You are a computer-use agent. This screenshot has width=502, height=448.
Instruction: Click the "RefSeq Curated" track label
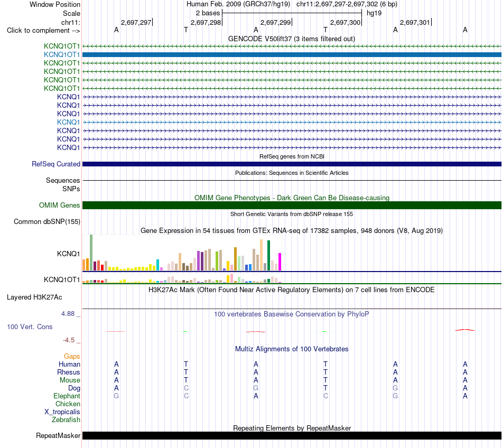(56, 164)
